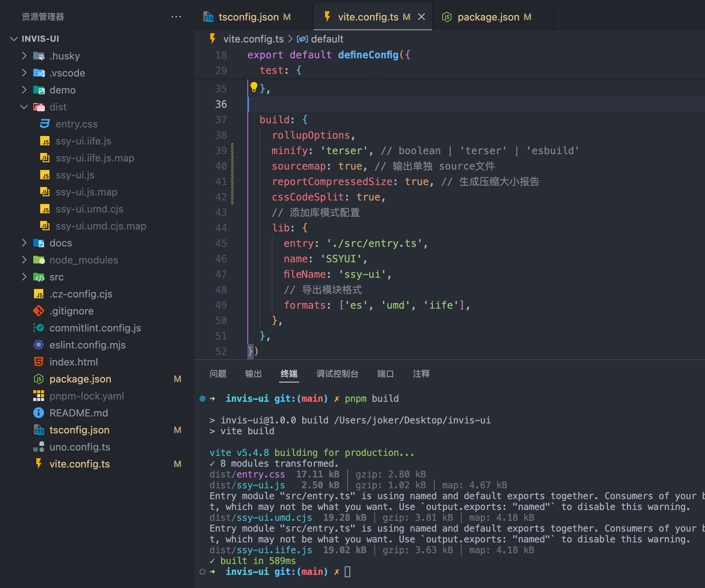Viewport: 705px width, 588px height.
Task: Expand the demo folder chevron
Action: [x=24, y=90]
